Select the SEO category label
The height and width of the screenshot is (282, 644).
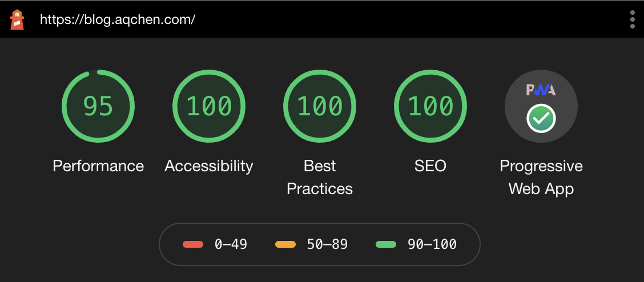pyautogui.click(x=430, y=166)
